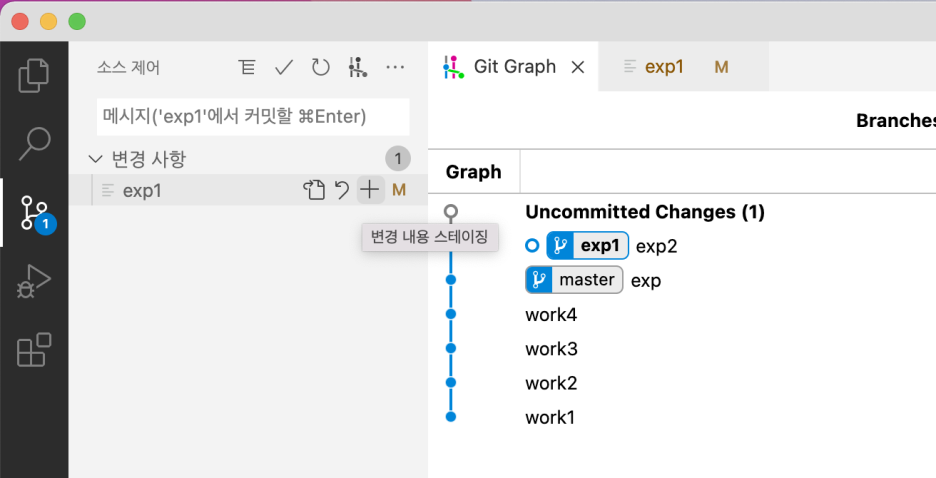Open the Run and Debug view
Image resolution: width=936 pixels, height=478 pixels.
[x=34, y=281]
